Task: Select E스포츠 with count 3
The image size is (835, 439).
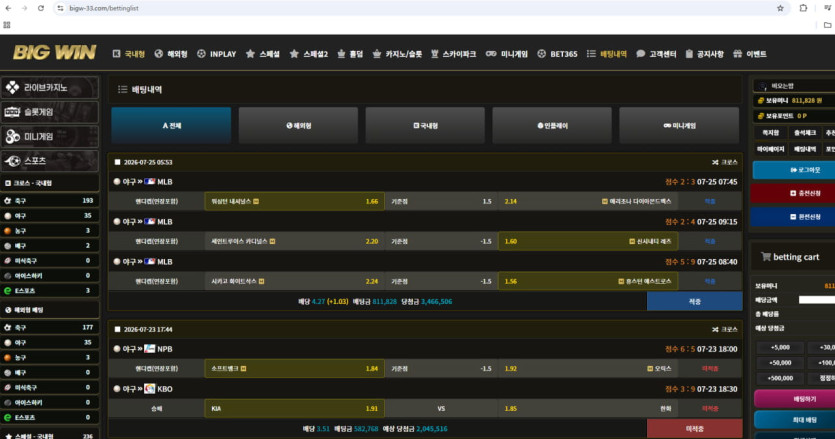Action: [x=50, y=290]
